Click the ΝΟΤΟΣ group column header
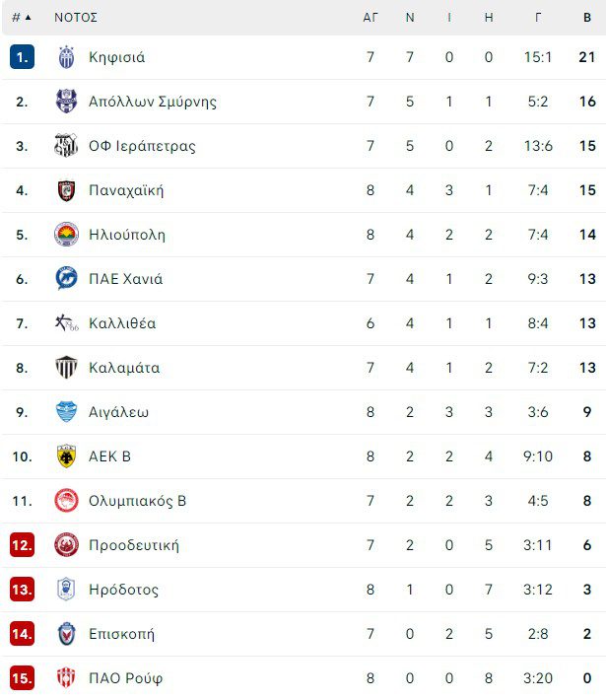 76,18
